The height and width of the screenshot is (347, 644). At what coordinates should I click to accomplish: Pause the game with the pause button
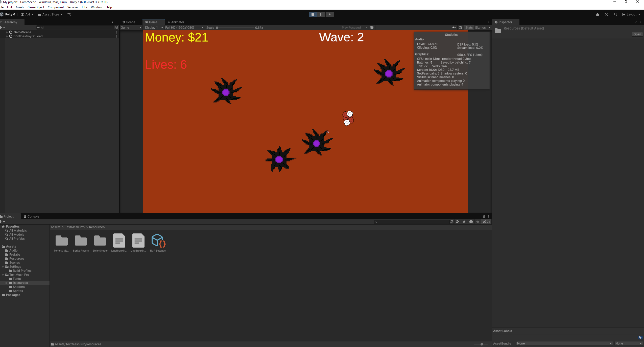pos(321,14)
